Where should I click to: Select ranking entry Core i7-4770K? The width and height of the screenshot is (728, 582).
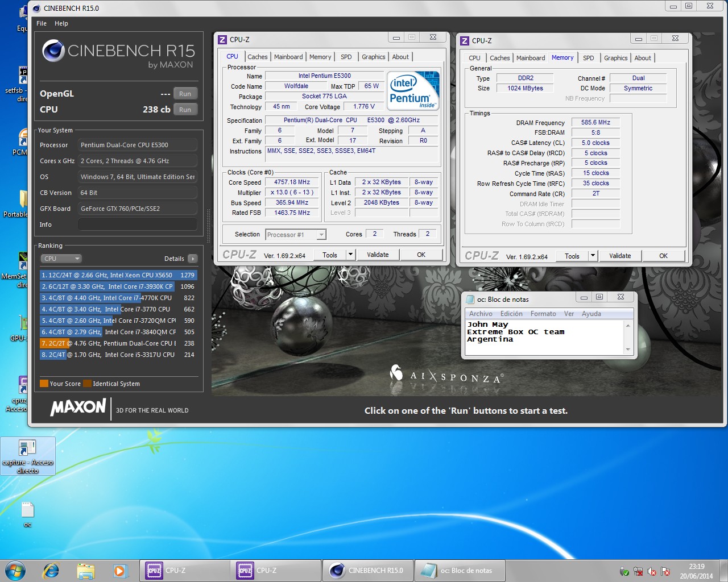(x=118, y=298)
